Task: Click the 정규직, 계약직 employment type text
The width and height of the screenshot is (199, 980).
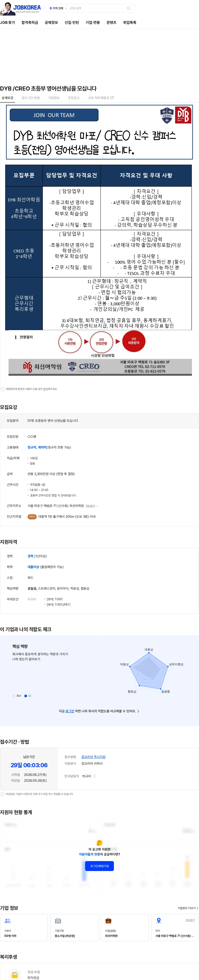Action: coord(37,447)
